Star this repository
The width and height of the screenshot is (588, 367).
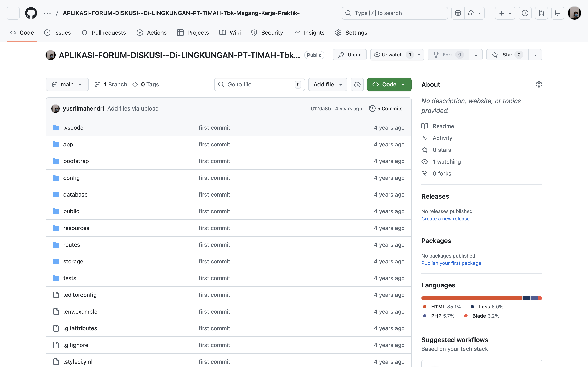507,55
